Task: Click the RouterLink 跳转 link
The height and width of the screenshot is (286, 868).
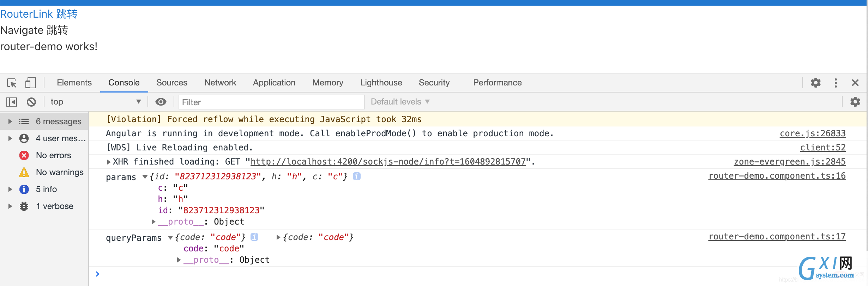Action: click(x=39, y=14)
